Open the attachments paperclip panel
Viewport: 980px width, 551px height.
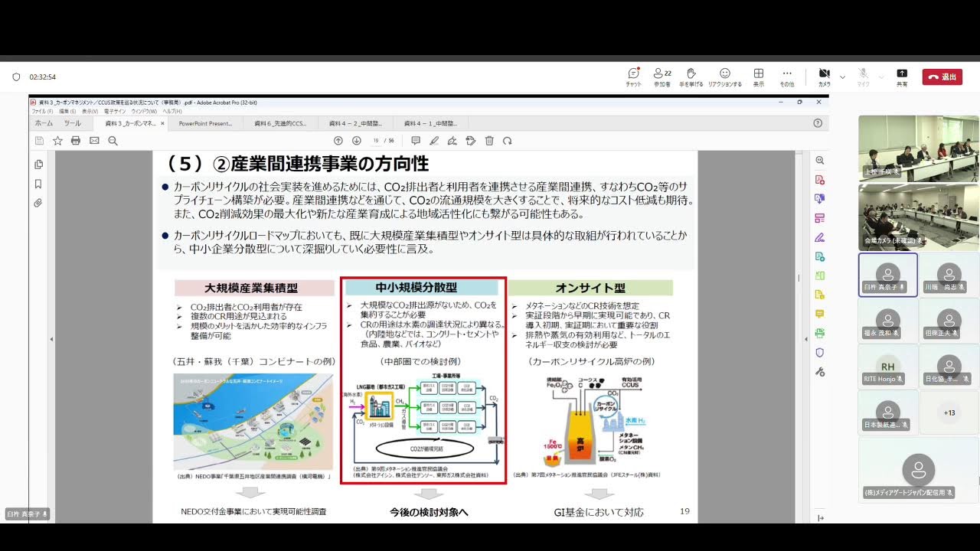click(x=38, y=203)
